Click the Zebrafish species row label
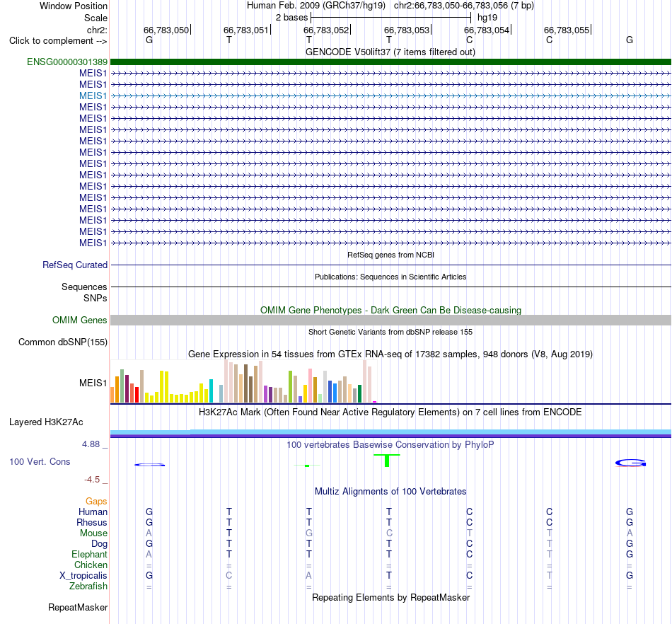 click(88, 587)
